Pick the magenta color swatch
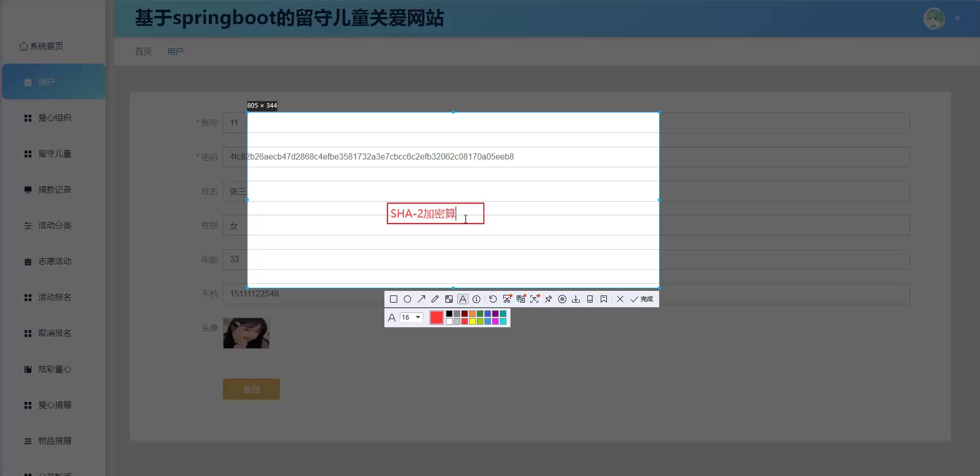The image size is (980, 476). point(495,322)
